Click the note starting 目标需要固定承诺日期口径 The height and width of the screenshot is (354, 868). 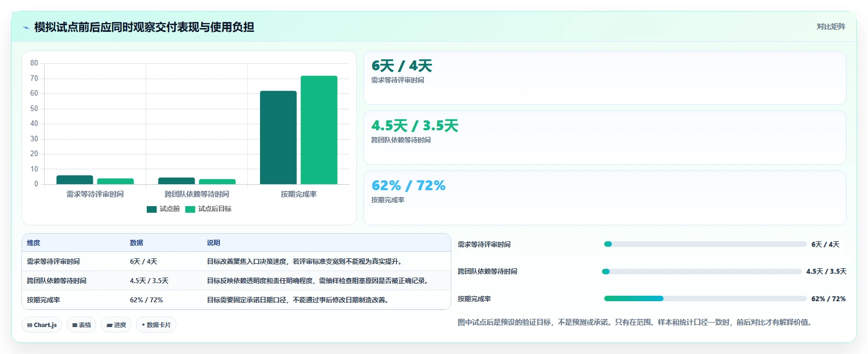298,300
